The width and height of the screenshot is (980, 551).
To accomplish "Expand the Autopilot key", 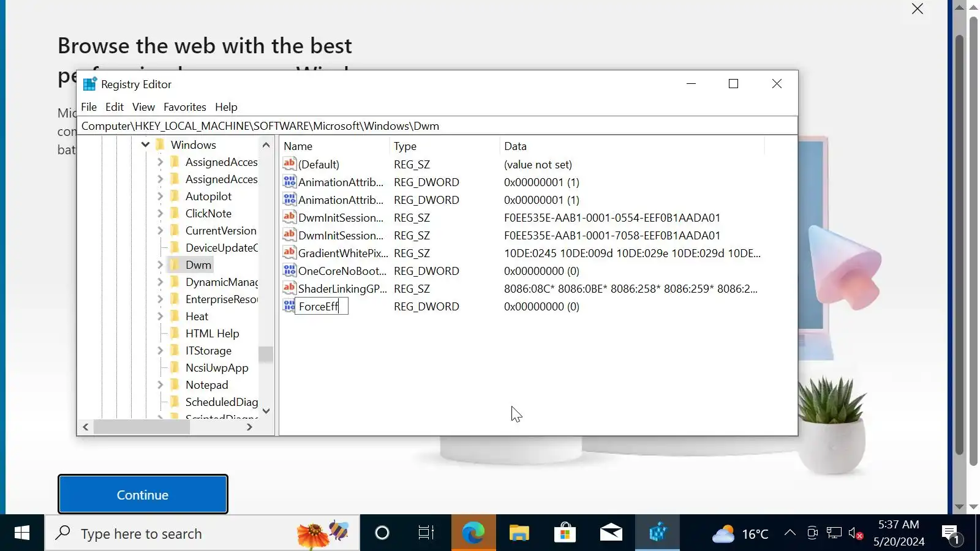I will (x=160, y=196).
